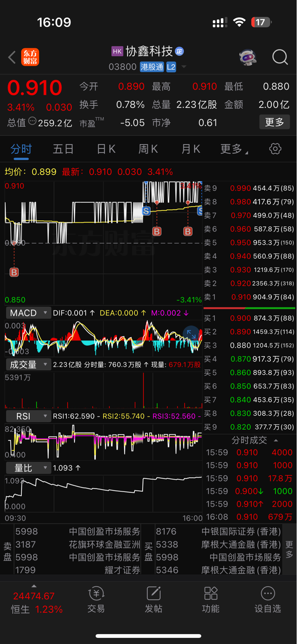This screenshot has height=644, width=297.
Task: Open the 成交量 indicator dropdown
Action: point(29,365)
